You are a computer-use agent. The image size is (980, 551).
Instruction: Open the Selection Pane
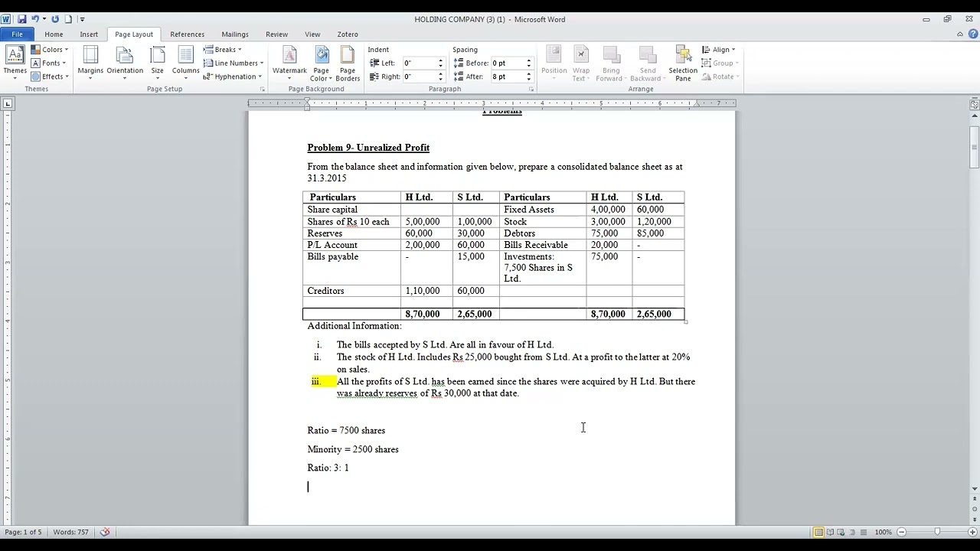click(683, 64)
